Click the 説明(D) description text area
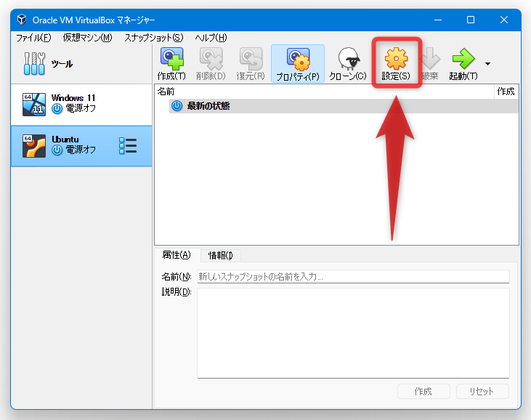This screenshot has width=531, height=420. point(353,333)
